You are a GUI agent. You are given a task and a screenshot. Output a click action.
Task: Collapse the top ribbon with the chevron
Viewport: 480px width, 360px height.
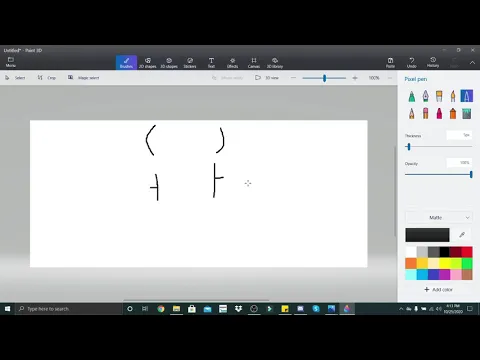[472, 62]
